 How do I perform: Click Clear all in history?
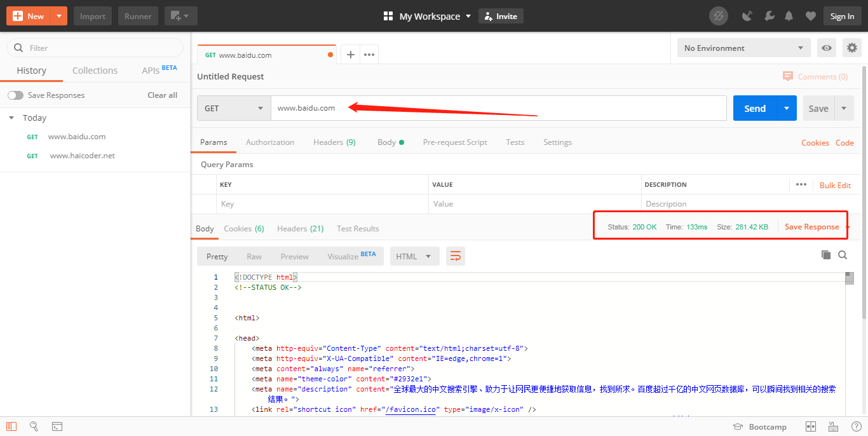pos(163,95)
